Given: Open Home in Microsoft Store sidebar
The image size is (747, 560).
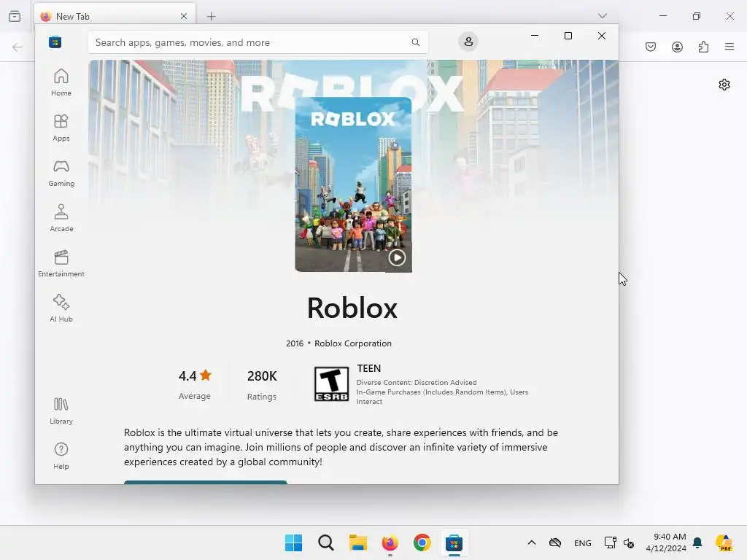Looking at the screenshot, I should point(61,82).
